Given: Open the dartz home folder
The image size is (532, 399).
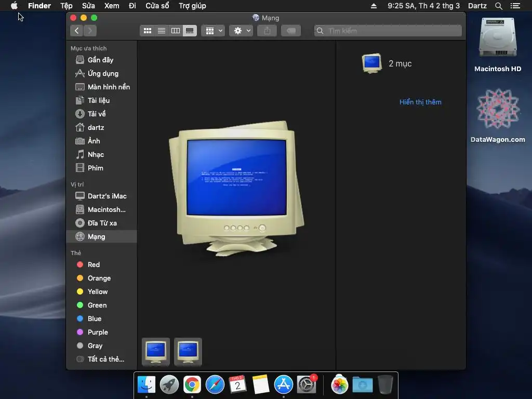Looking at the screenshot, I should [x=101, y=128].
